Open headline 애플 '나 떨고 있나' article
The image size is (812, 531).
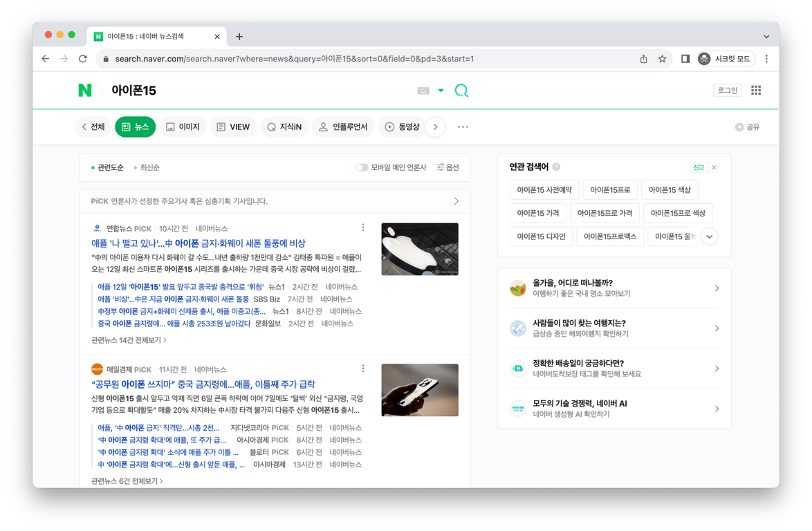point(199,243)
